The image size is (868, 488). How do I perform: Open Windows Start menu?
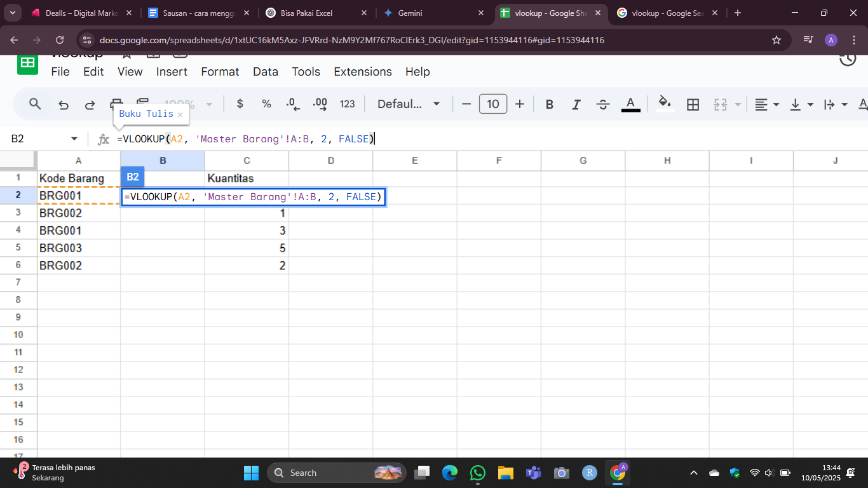pos(251,473)
